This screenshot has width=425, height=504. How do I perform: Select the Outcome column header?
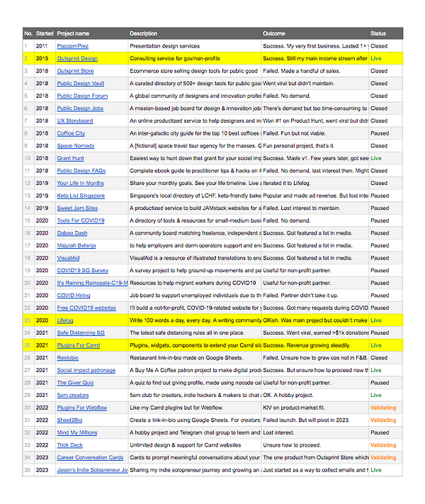pyautogui.click(x=273, y=33)
